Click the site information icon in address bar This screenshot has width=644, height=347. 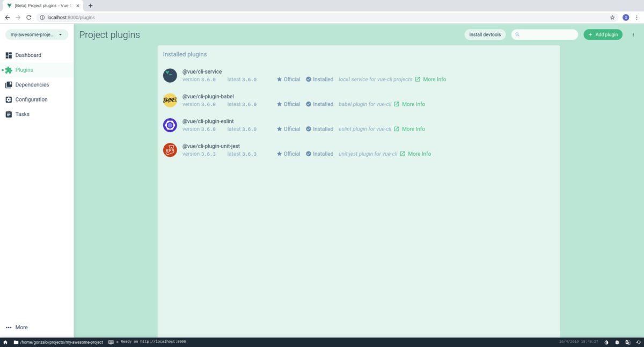click(x=42, y=17)
